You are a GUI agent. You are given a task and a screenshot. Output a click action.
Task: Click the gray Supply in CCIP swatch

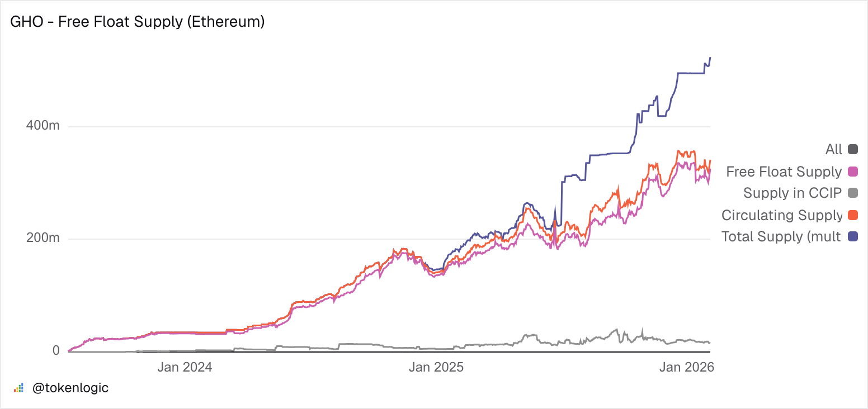tap(853, 193)
